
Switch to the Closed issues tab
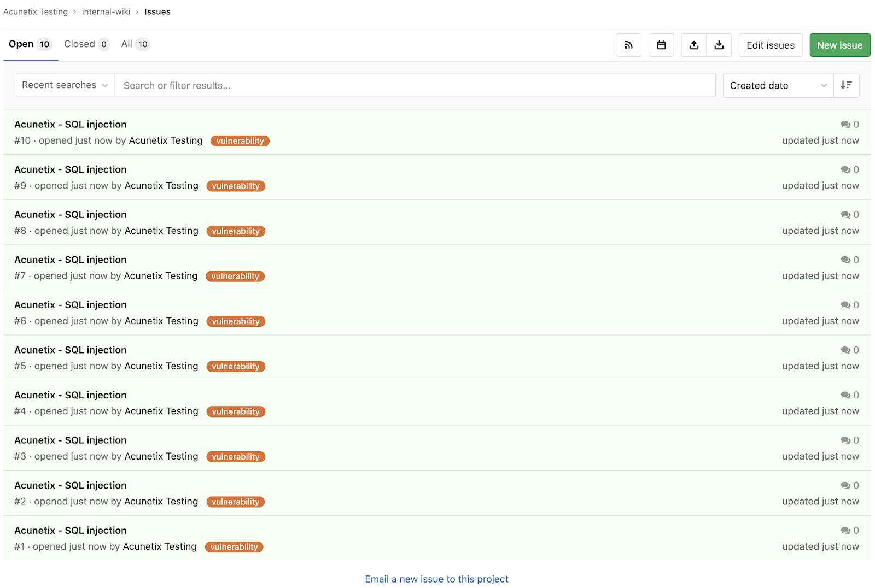86,44
